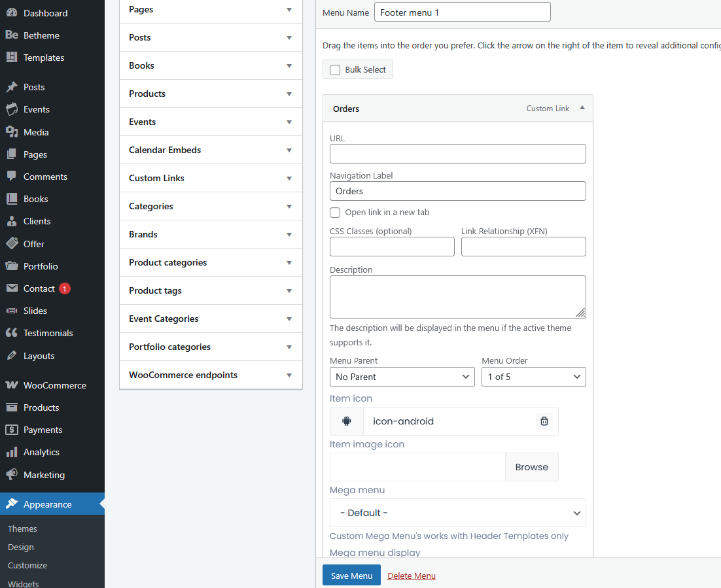
Task: Click the Testimonials quote icon
Action: (12, 333)
